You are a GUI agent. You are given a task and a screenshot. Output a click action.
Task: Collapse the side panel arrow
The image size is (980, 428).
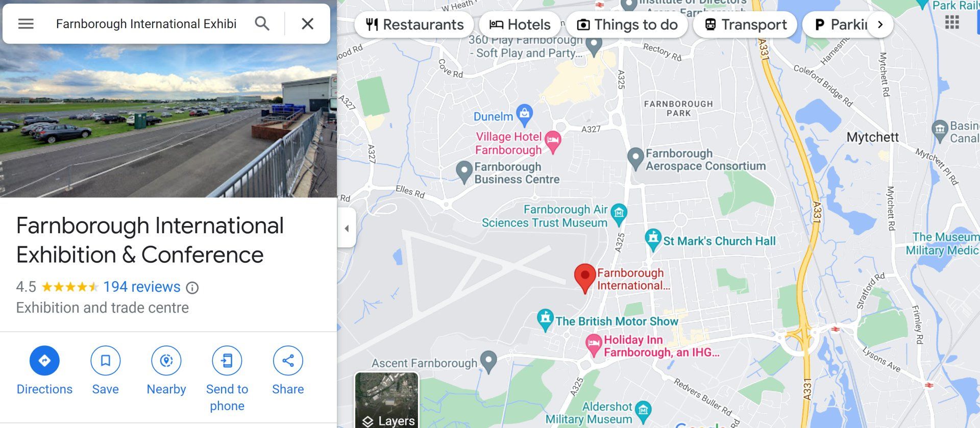pos(347,228)
